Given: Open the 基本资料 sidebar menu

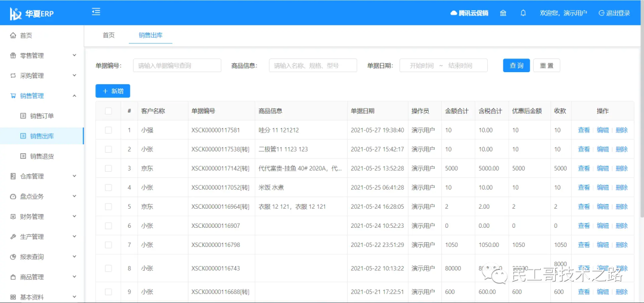Looking at the screenshot, I should (x=42, y=297).
